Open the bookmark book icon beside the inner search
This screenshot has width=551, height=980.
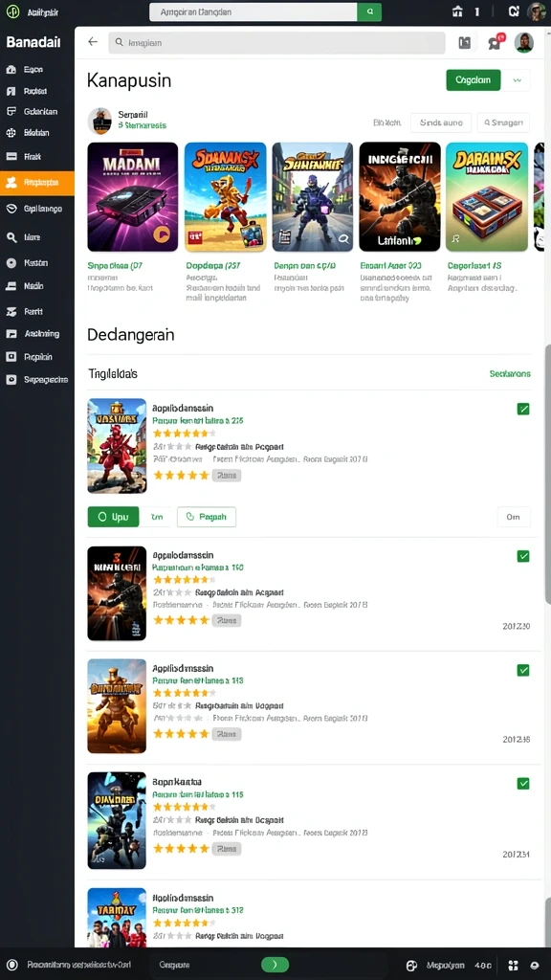[x=464, y=42]
